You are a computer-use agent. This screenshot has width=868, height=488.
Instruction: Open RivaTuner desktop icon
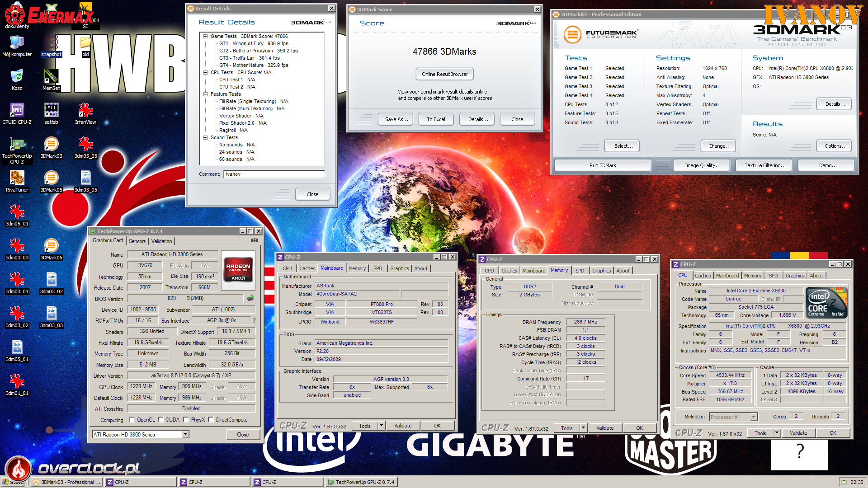point(17,182)
